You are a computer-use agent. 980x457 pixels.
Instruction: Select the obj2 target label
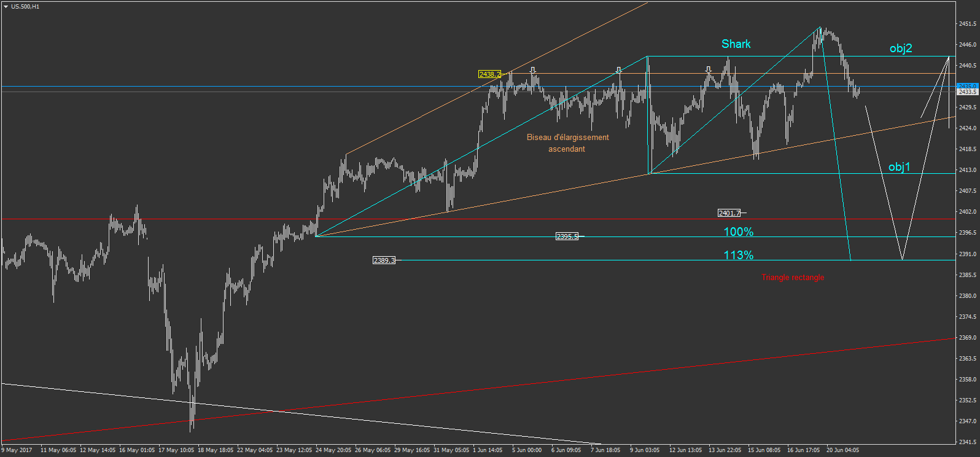(901, 48)
